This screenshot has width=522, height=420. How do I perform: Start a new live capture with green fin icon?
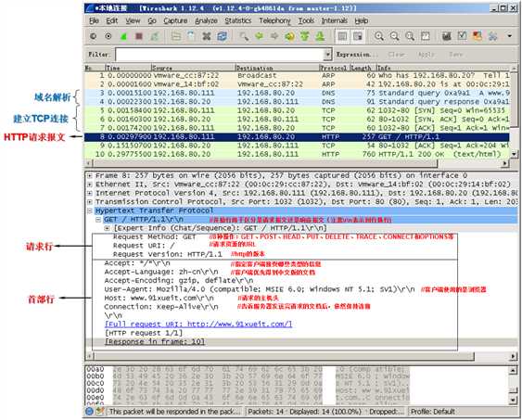click(x=123, y=36)
